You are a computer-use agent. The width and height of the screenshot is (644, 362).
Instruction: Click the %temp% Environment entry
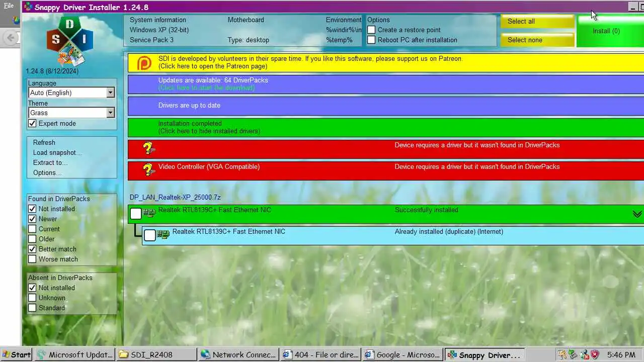(339, 40)
